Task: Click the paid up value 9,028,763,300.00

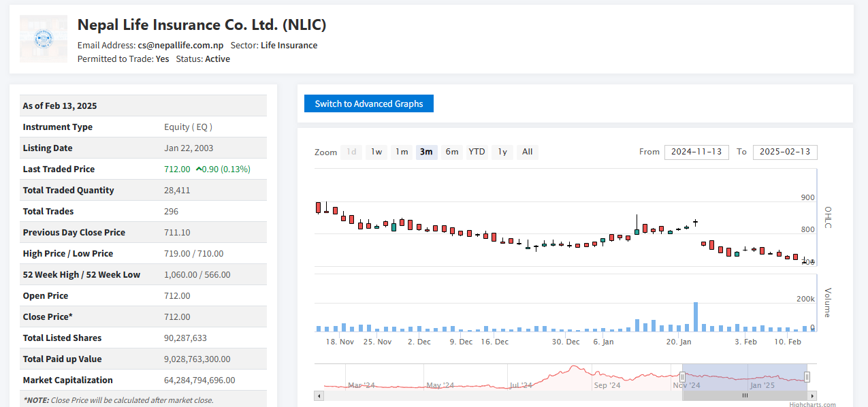Action: click(x=197, y=359)
